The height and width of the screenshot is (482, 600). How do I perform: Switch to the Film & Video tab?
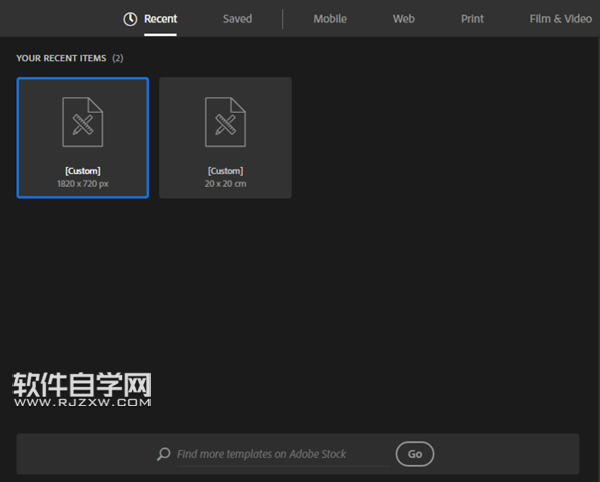tap(561, 19)
